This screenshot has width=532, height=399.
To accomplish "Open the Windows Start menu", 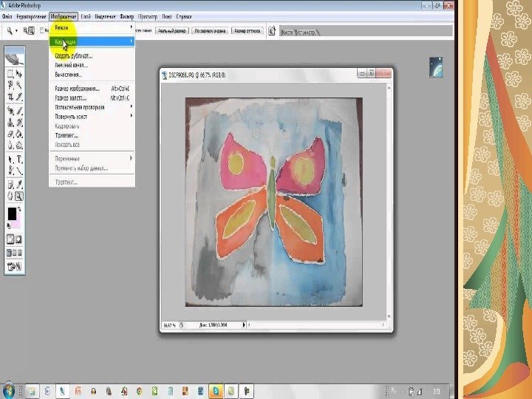I will [x=10, y=389].
